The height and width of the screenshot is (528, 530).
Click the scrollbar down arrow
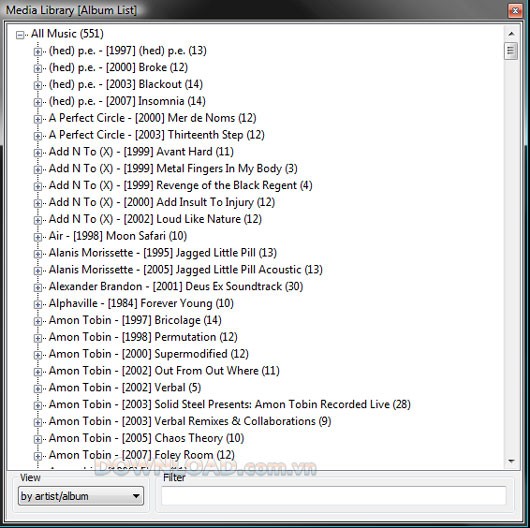(x=511, y=461)
